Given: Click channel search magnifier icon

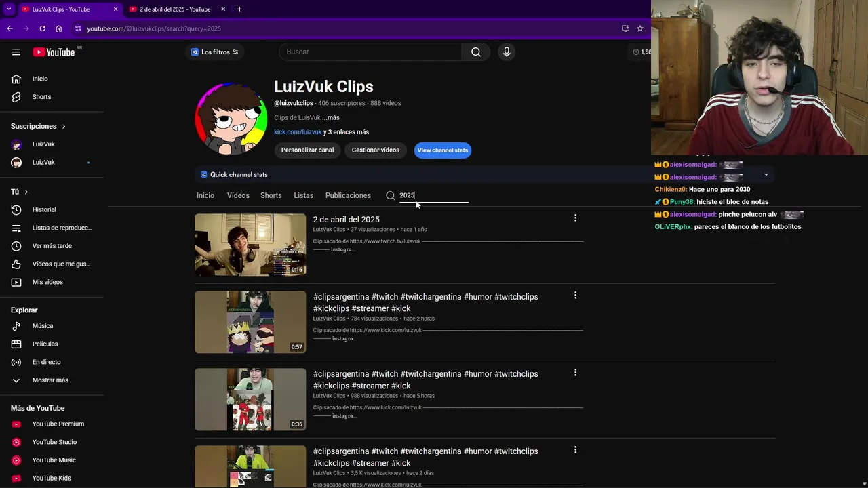Looking at the screenshot, I should pos(391,195).
